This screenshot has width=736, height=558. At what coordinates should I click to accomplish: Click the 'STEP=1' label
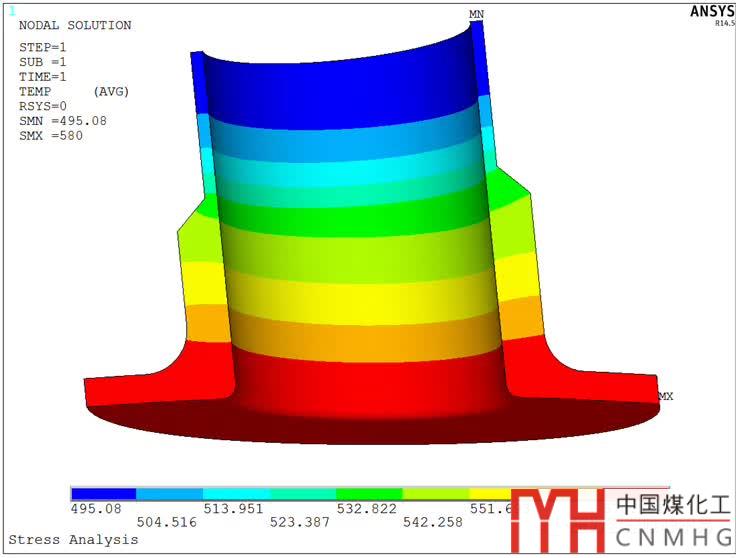tap(43, 47)
